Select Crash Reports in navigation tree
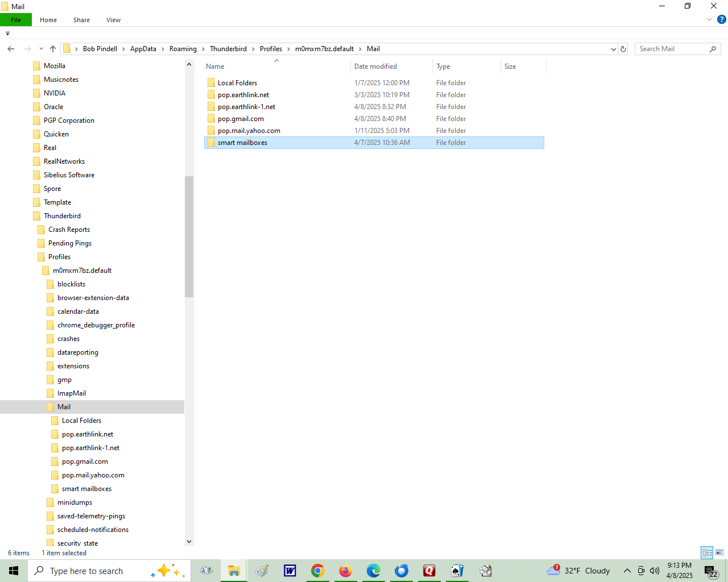Image resolution: width=728 pixels, height=582 pixels. (69, 230)
